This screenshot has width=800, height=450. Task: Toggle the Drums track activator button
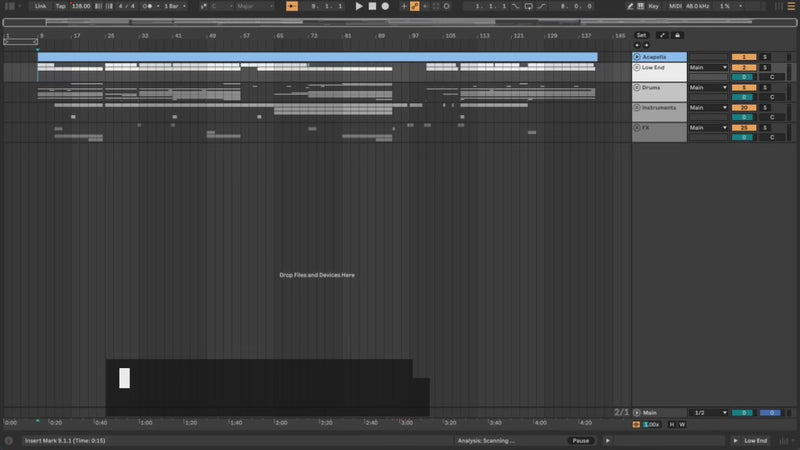pyautogui.click(x=745, y=87)
